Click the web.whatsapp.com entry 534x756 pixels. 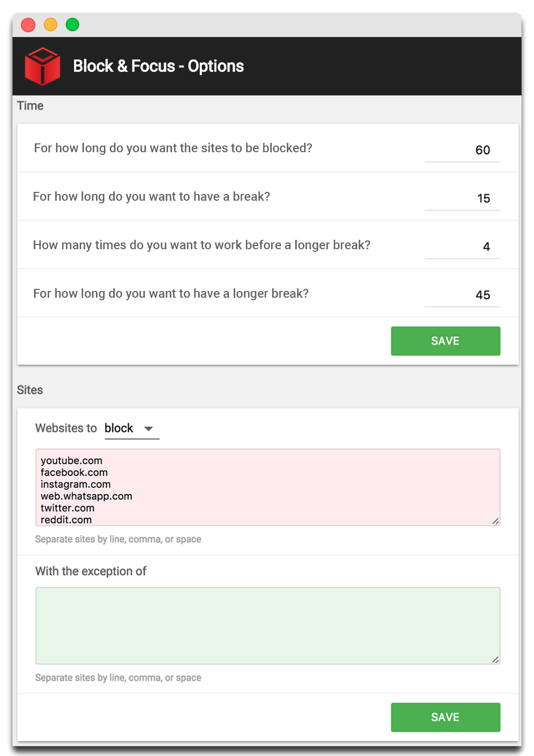click(87, 496)
